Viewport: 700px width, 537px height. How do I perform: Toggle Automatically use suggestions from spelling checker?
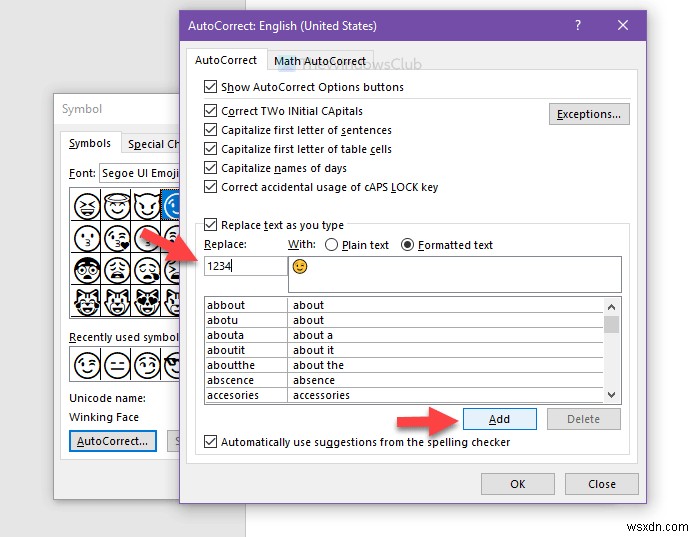point(210,442)
